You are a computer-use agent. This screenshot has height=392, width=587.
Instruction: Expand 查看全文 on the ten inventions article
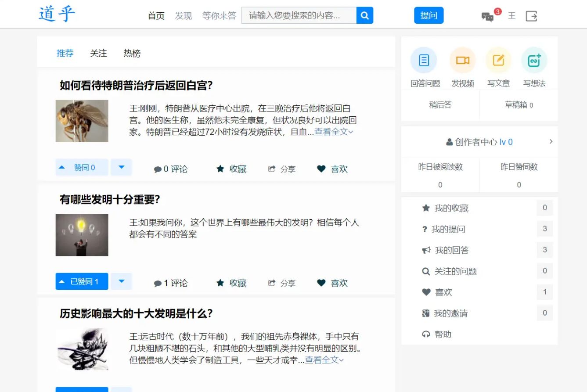pos(324,360)
